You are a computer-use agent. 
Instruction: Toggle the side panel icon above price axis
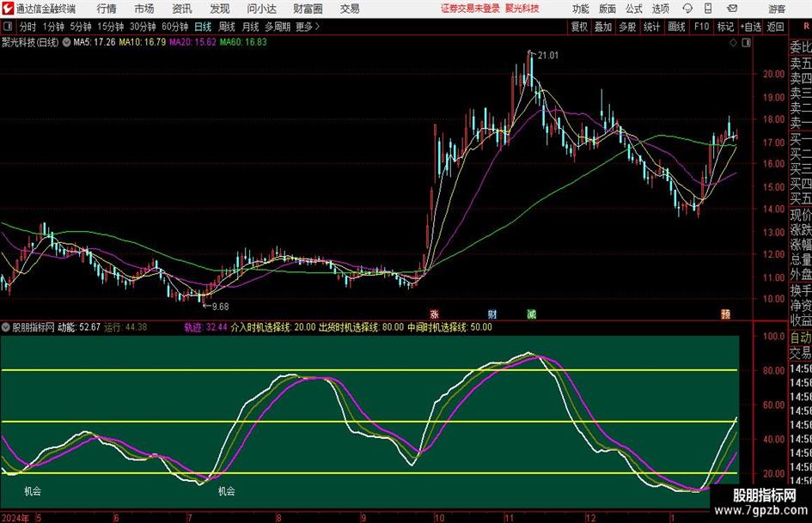coord(746,43)
